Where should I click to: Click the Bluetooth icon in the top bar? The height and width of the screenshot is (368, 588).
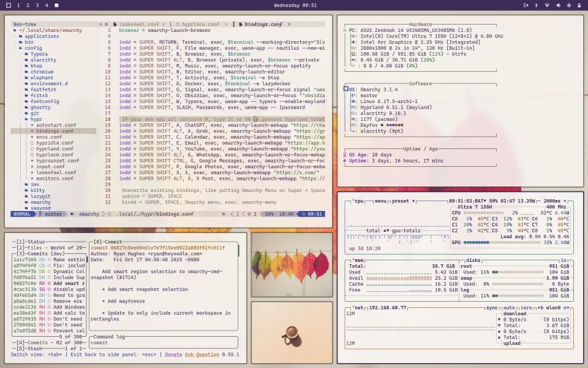tap(536, 5)
